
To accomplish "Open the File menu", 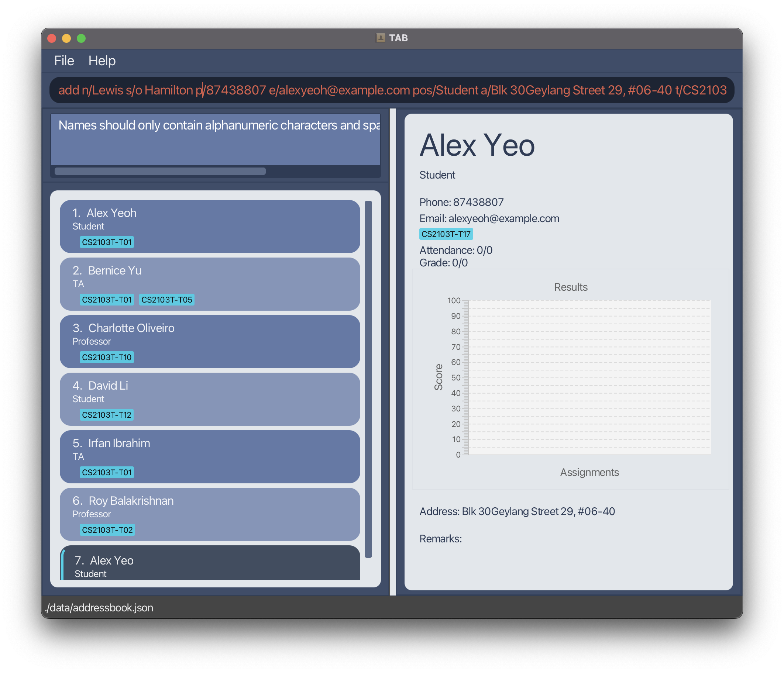I will click(64, 61).
